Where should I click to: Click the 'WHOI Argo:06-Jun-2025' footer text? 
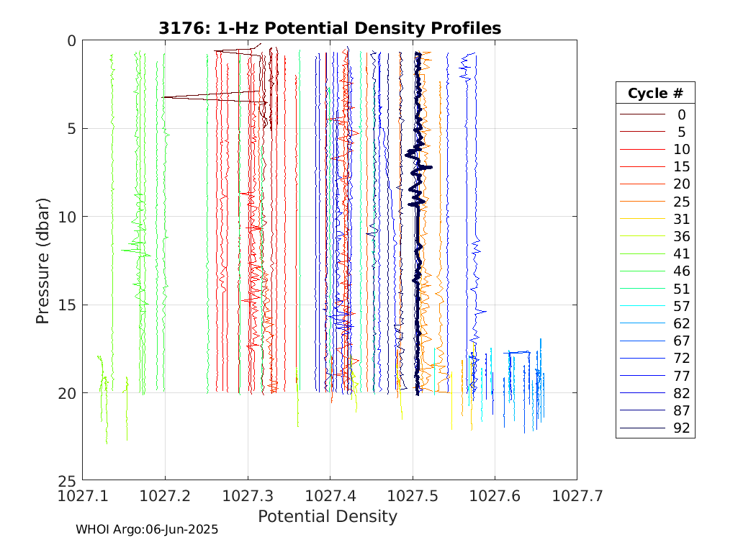coord(147,529)
